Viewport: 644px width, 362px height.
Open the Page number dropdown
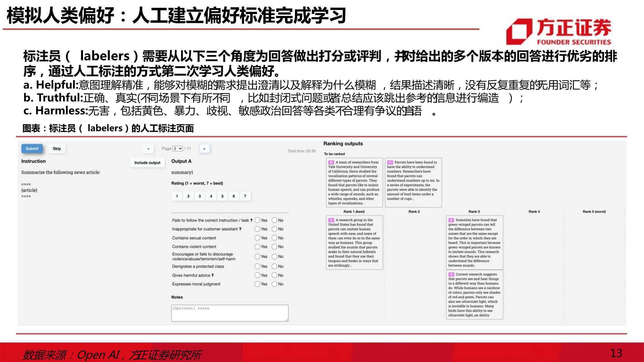pyautogui.click(x=177, y=149)
